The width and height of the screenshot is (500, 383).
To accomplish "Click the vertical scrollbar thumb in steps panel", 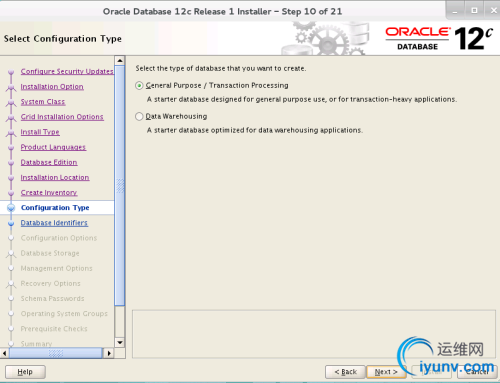I will tap(120, 186).
